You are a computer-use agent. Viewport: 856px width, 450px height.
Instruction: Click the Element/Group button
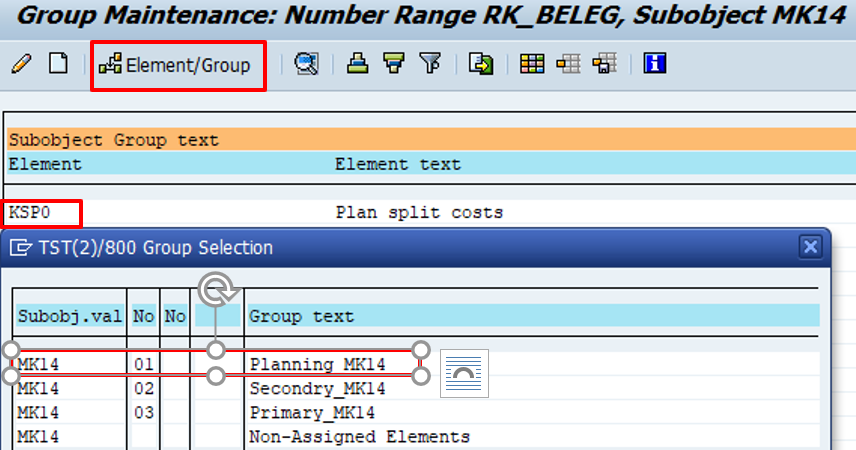[x=176, y=66]
